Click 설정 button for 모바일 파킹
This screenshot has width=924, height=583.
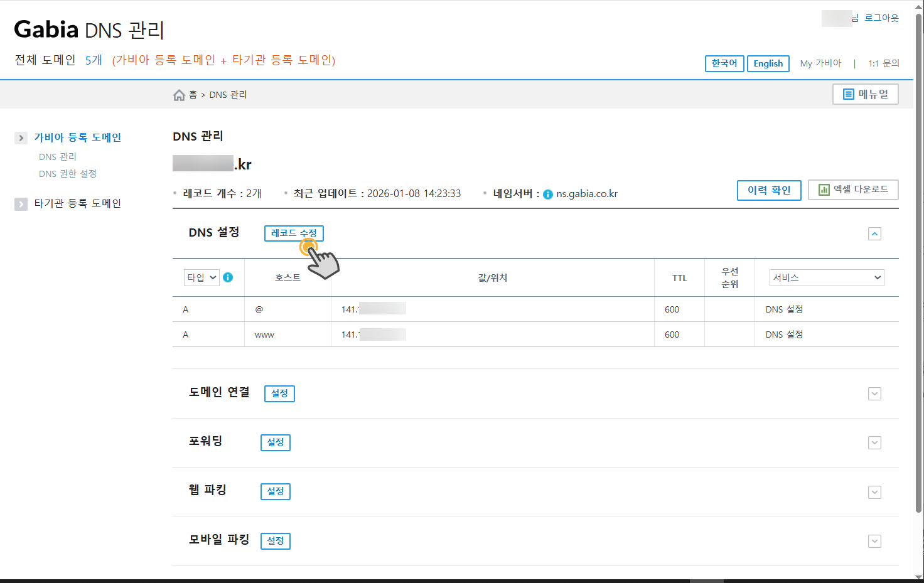click(x=276, y=541)
